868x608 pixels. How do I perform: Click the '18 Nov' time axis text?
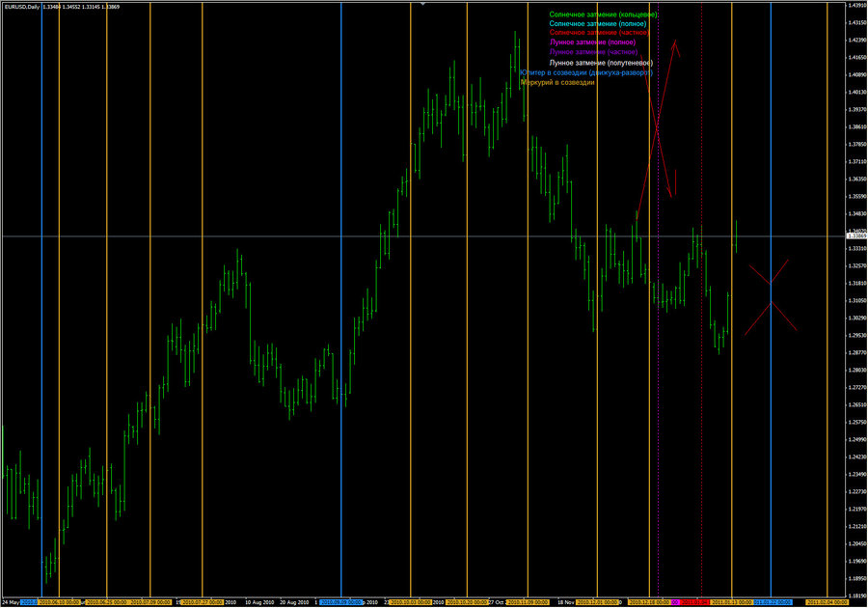point(566,602)
